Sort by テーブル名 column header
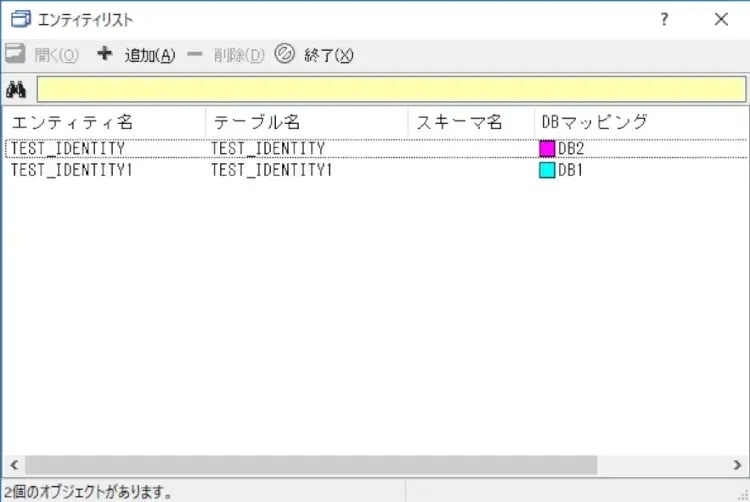The width and height of the screenshot is (750, 502). pyautogui.click(x=257, y=122)
